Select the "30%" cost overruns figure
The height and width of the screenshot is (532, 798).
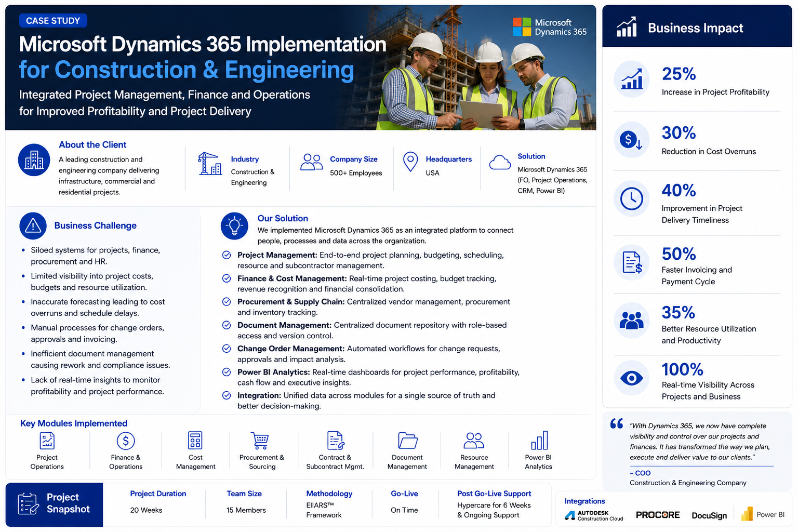(x=679, y=133)
